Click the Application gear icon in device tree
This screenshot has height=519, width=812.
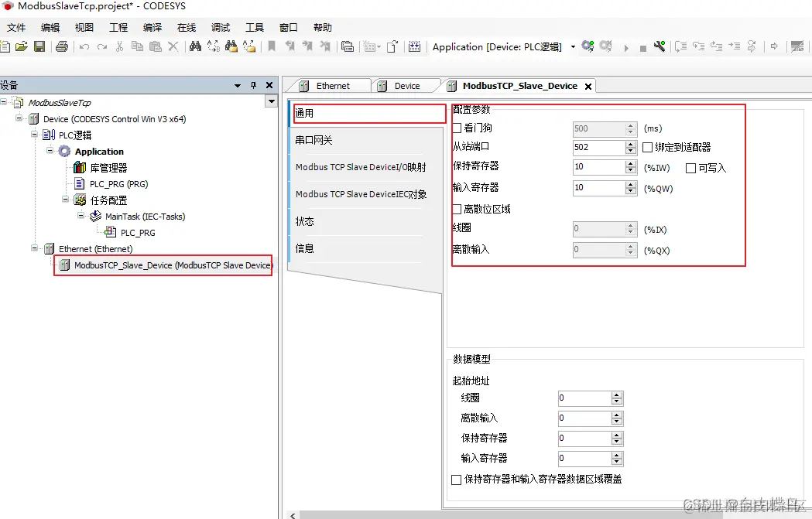pyautogui.click(x=64, y=151)
